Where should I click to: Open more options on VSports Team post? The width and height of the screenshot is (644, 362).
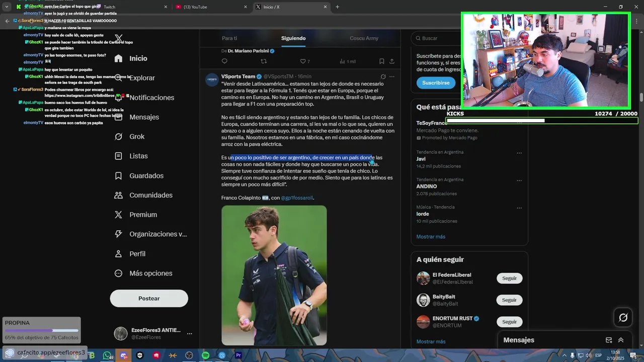(392, 76)
